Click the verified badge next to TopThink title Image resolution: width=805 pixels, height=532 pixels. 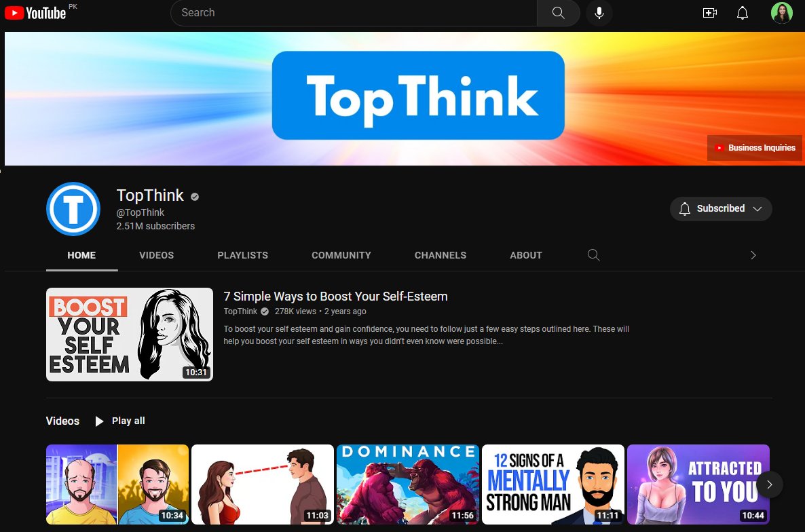[195, 197]
